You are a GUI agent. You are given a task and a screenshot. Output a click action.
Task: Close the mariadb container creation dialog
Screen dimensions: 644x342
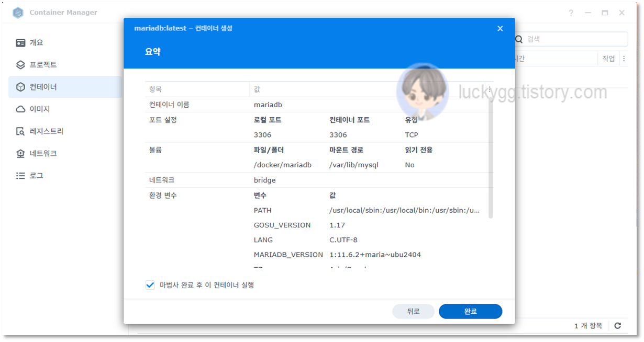pyautogui.click(x=500, y=29)
